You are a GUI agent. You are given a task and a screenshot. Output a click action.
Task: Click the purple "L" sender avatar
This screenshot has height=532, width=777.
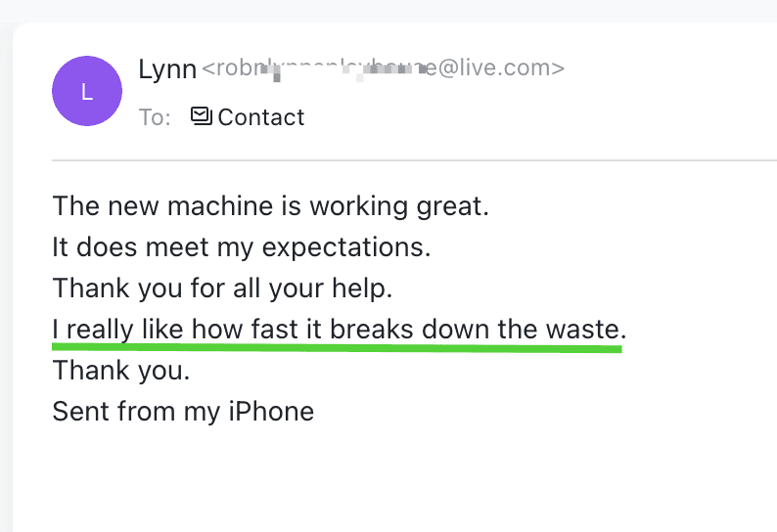(x=87, y=91)
